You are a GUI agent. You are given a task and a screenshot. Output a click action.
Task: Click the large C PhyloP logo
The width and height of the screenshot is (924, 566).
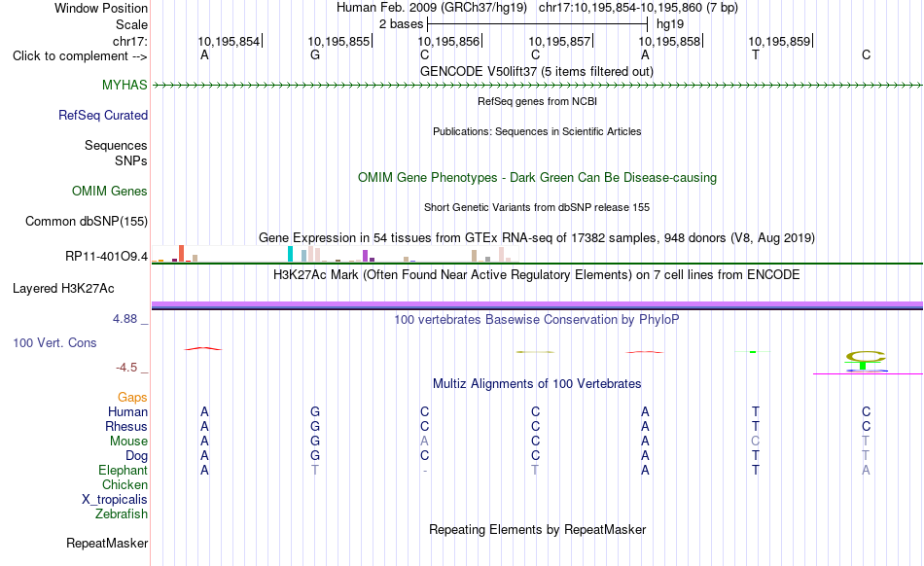click(x=865, y=357)
